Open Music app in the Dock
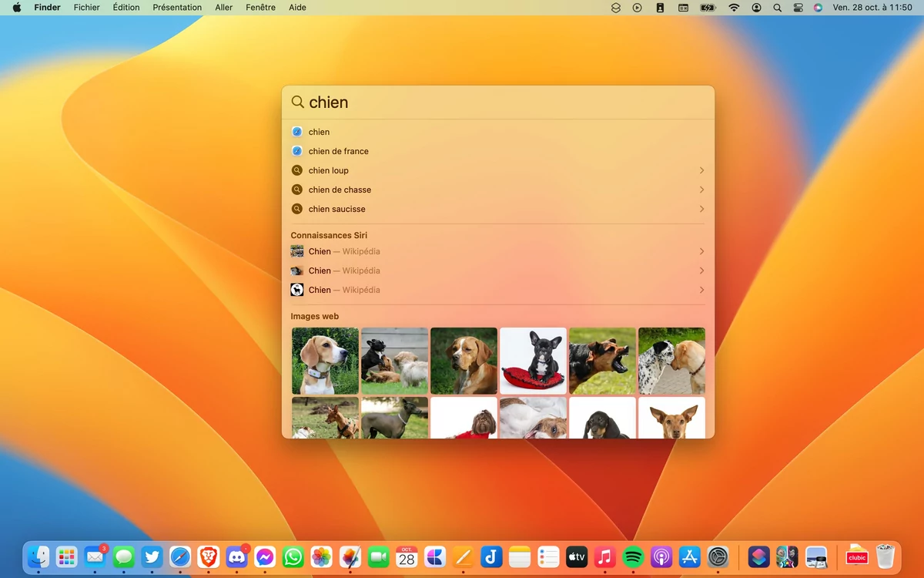Screen dimensions: 924x578 pyautogui.click(x=605, y=556)
